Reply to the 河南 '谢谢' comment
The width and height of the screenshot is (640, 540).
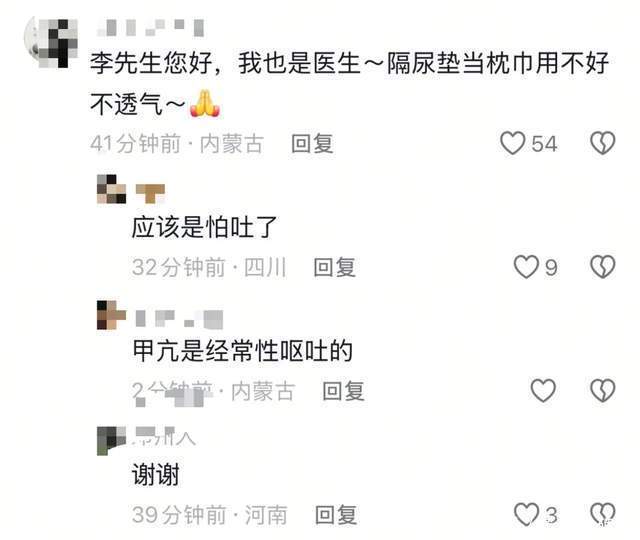coord(336,515)
